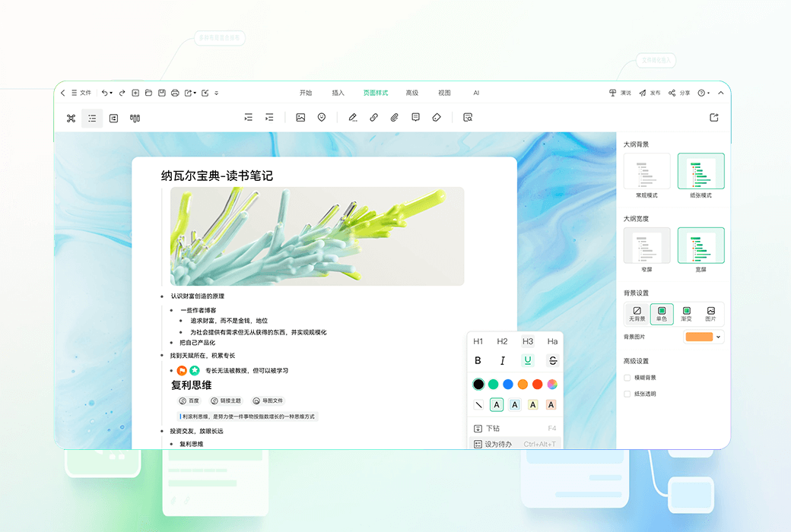Switch to mind map view icon
This screenshot has width=791, height=532.
pyautogui.click(x=71, y=118)
